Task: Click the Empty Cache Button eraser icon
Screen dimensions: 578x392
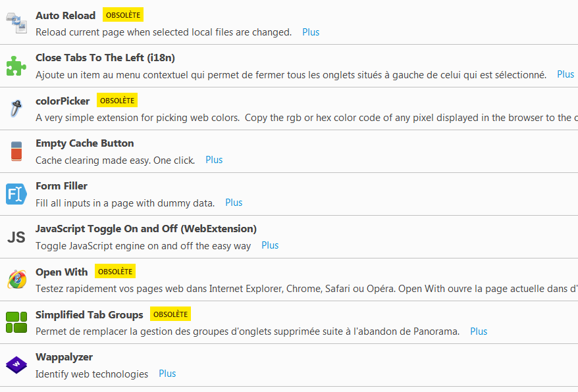Action: click(16, 151)
